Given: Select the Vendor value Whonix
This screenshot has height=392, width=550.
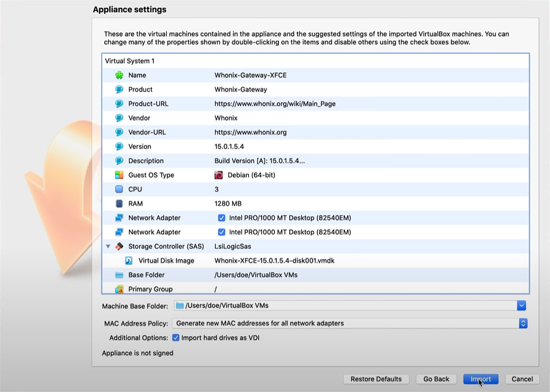Looking at the screenshot, I should [x=226, y=118].
